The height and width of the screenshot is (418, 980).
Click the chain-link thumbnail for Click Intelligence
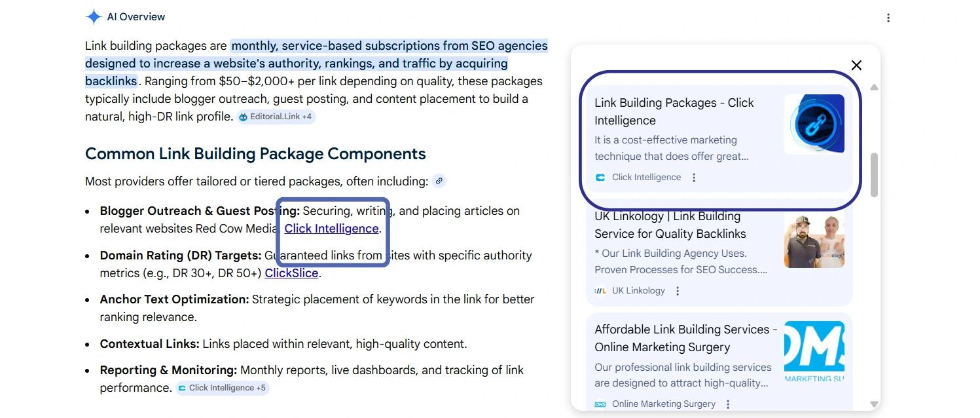[x=814, y=124]
